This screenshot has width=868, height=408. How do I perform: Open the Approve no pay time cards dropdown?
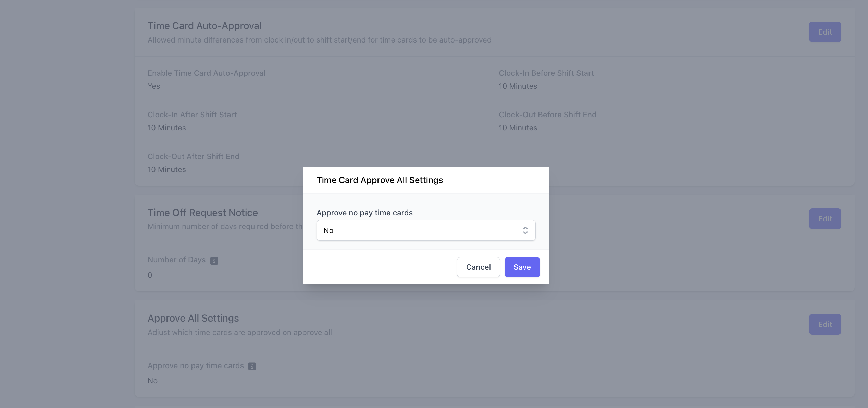pos(425,230)
